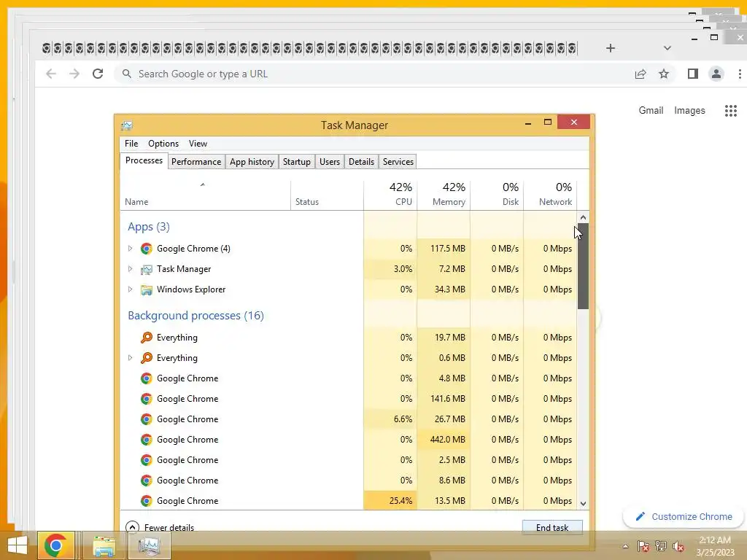
Task: Bookmark the page with the star icon
Action: pos(664,74)
